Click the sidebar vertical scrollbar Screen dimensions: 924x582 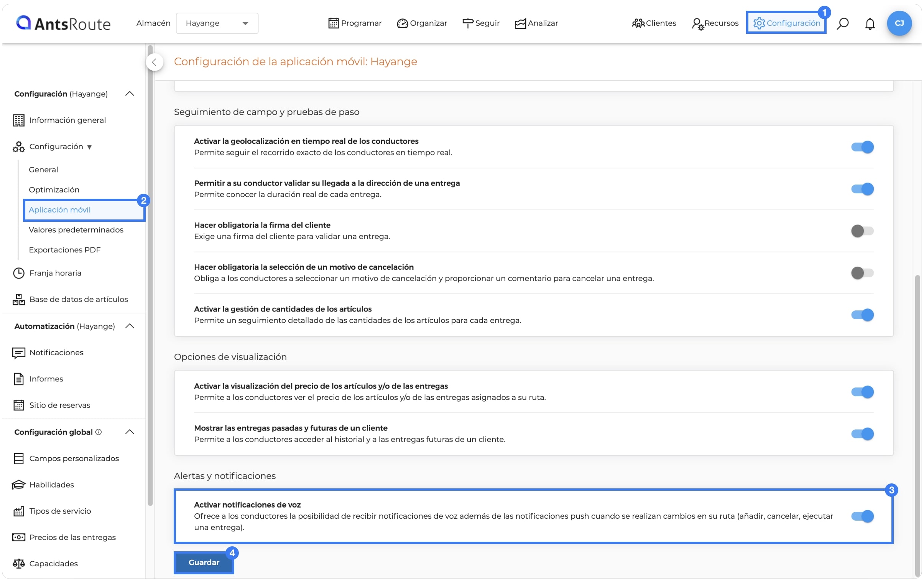pos(150,275)
